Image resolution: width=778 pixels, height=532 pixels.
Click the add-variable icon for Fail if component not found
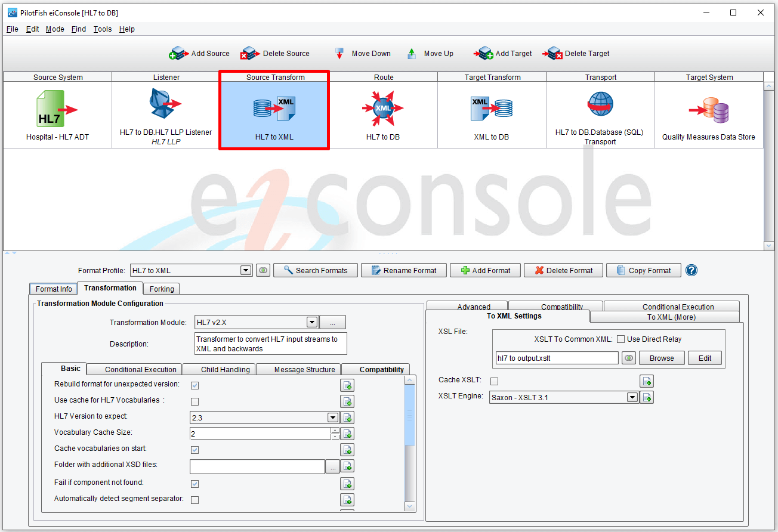[347, 484]
